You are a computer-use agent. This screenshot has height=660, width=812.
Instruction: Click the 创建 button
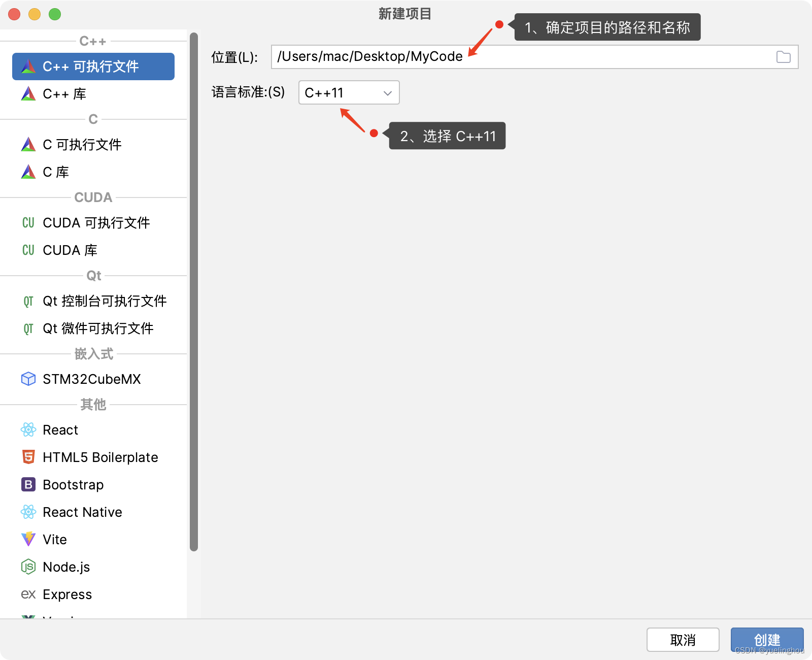pos(767,640)
